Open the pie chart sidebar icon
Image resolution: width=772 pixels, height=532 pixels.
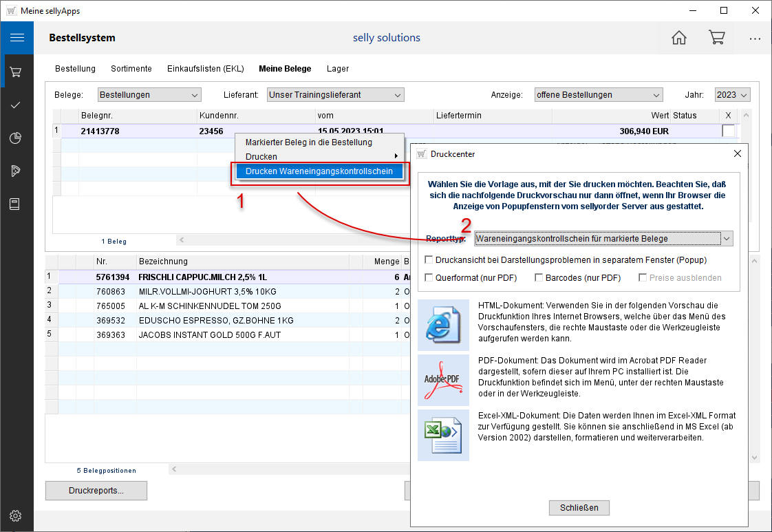[16, 138]
